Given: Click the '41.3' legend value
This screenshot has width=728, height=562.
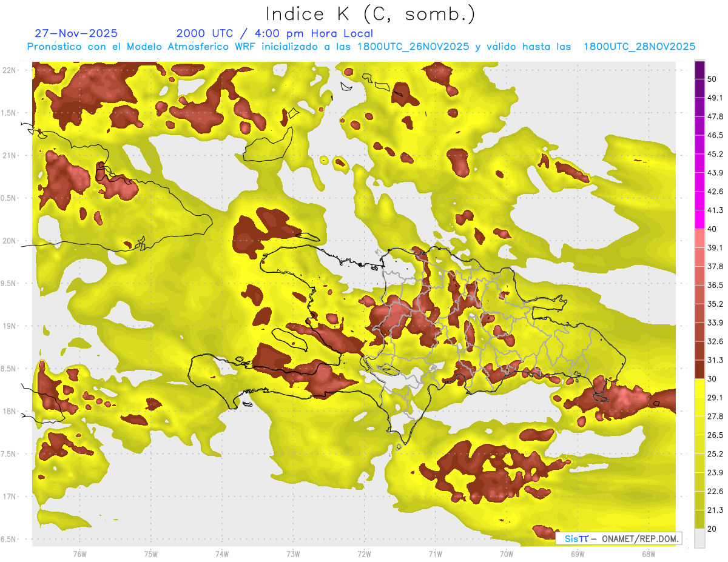Looking at the screenshot, I should coord(715,210).
